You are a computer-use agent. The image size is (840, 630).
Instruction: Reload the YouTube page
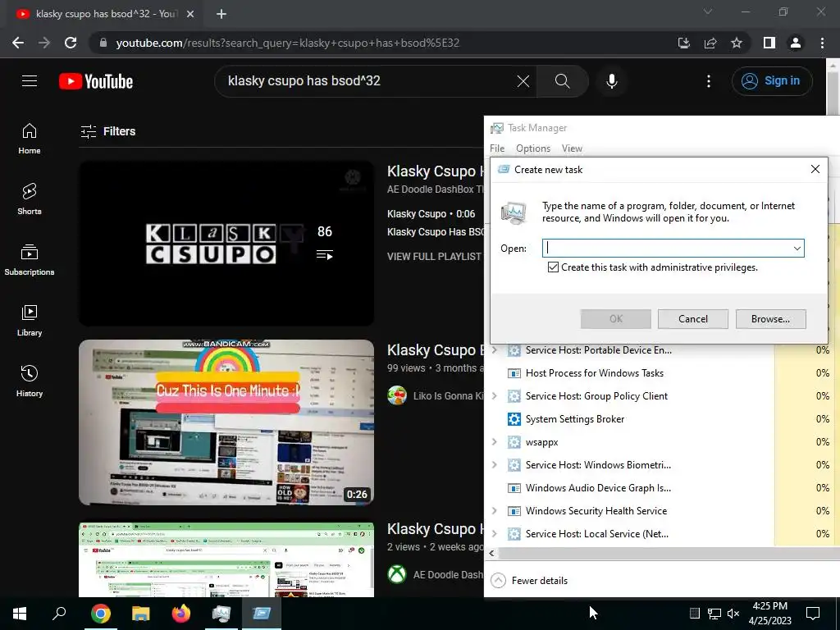71,43
